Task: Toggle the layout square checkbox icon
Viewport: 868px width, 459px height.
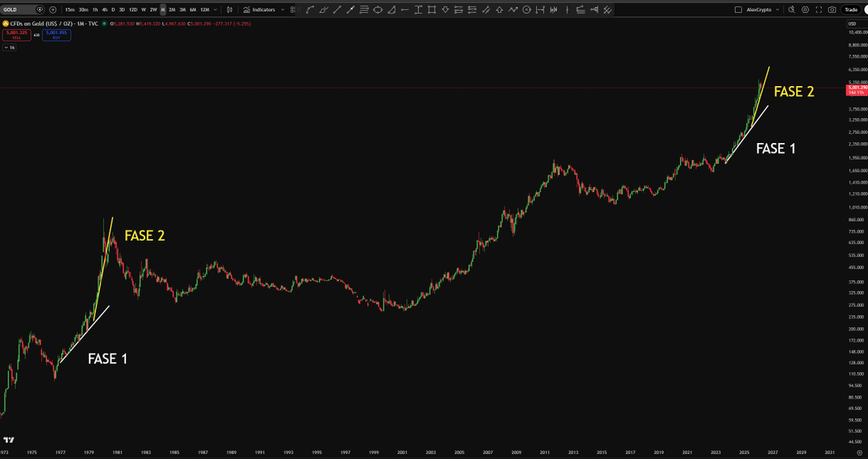Action: click(738, 10)
